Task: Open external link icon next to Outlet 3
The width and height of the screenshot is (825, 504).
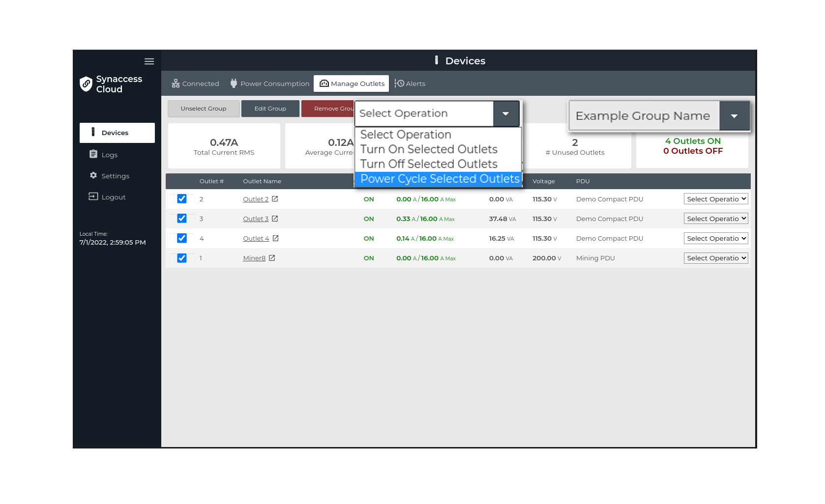Action: pyautogui.click(x=275, y=219)
